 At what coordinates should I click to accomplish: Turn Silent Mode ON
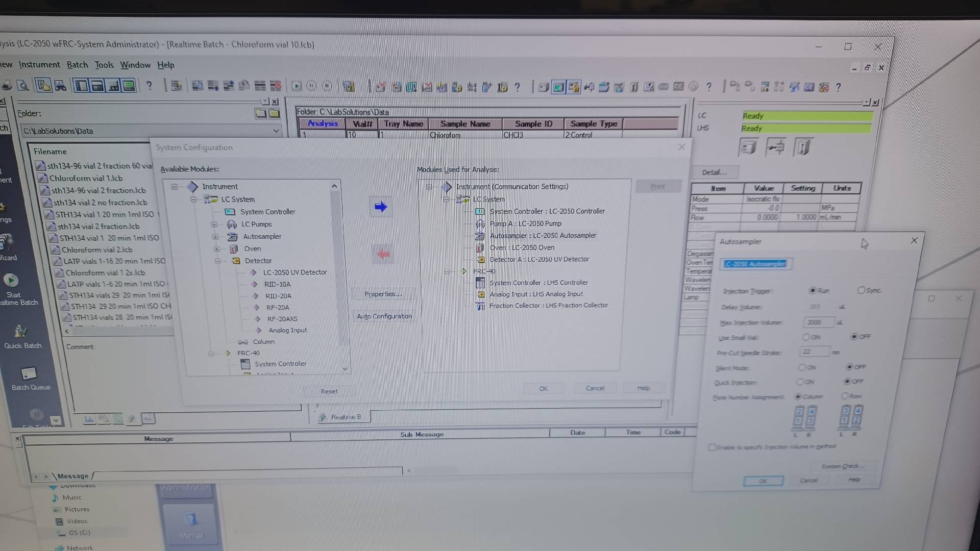click(x=802, y=367)
